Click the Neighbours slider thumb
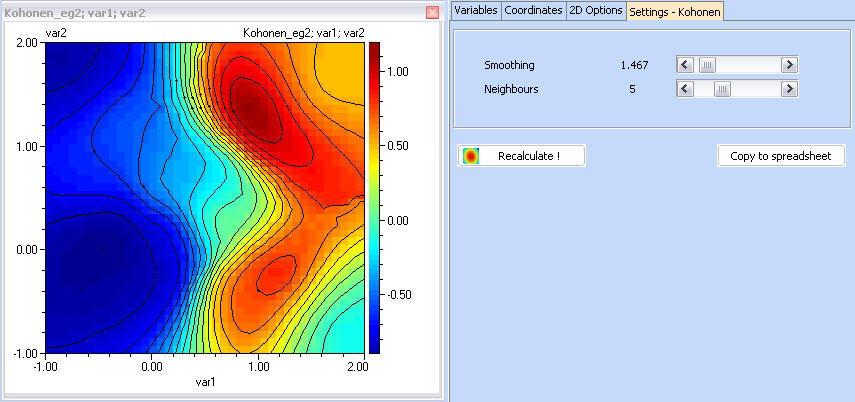Viewport: 855px width, 402px height. click(x=721, y=89)
